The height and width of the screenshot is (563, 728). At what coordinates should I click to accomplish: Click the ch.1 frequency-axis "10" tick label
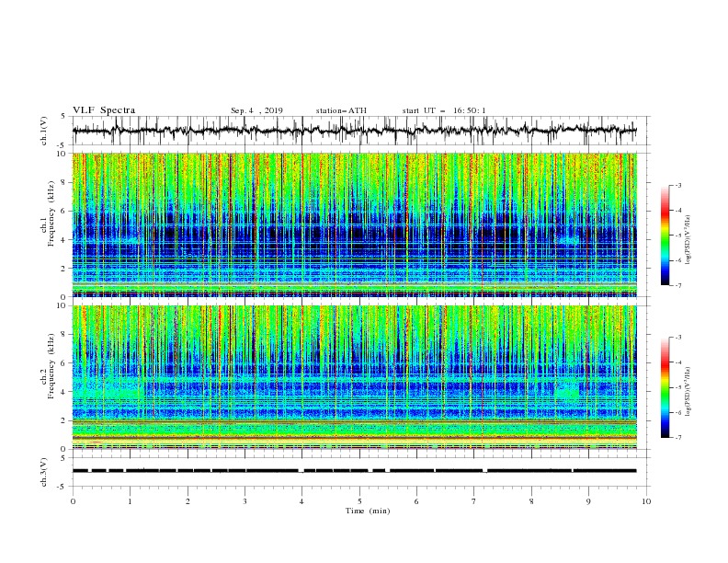click(63, 154)
